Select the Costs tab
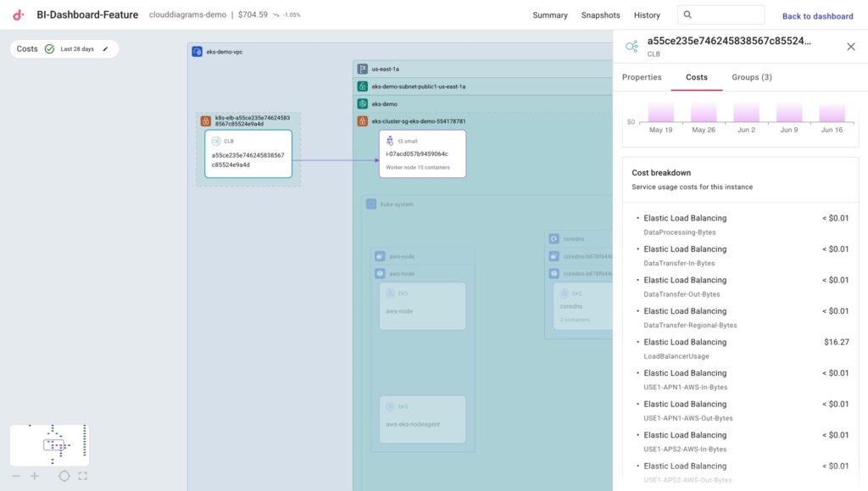 pos(697,77)
